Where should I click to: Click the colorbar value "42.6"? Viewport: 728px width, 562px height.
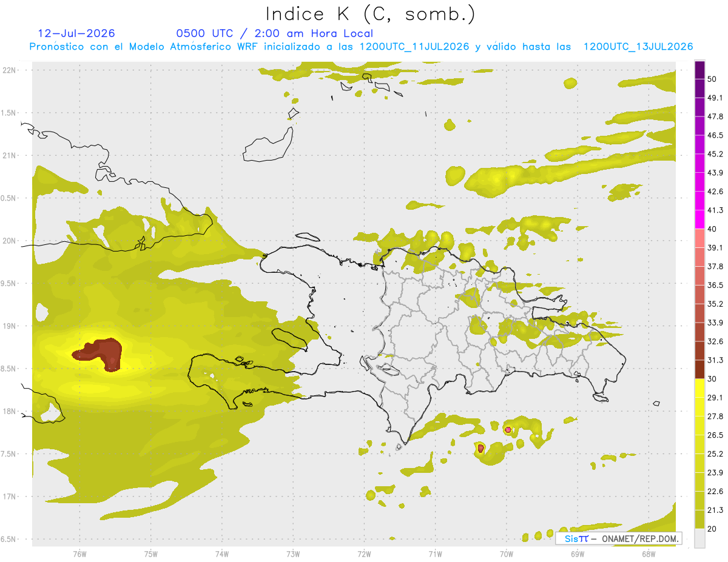[715, 192]
